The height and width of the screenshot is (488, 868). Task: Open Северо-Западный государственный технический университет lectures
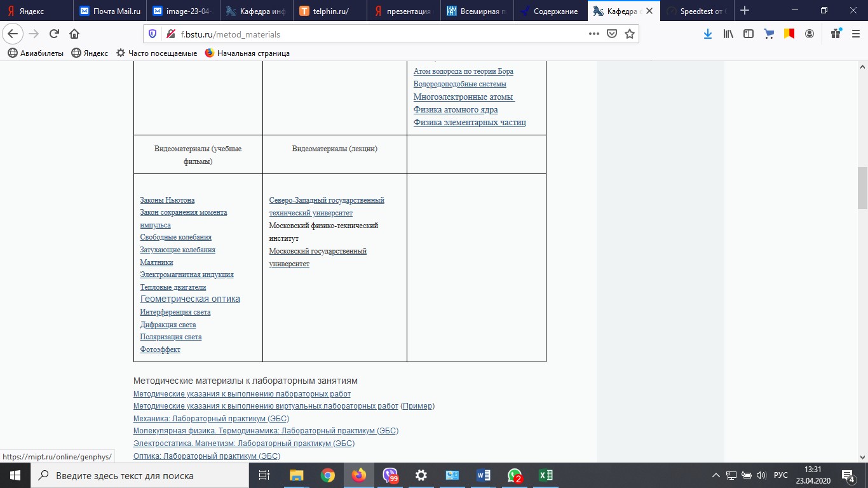(x=327, y=207)
